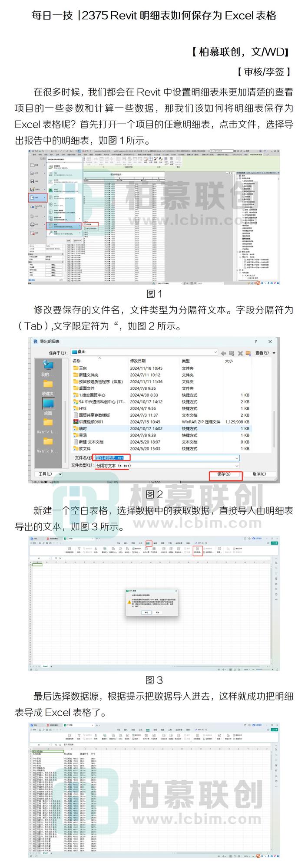Select the Metric L... folder shortcut
The height and width of the screenshot is (868, 308).
click(47, 426)
